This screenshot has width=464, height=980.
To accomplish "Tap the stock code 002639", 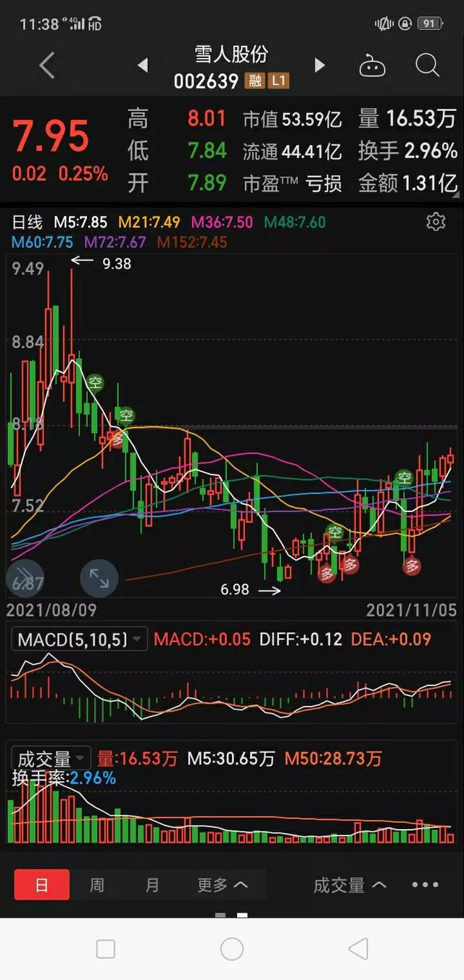I will [x=206, y=81].
